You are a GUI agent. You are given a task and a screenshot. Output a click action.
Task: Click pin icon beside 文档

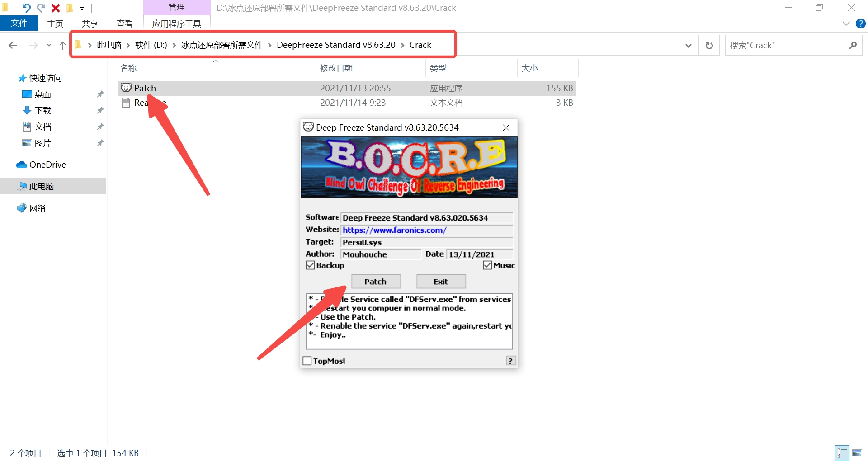(x=100, y=127)
